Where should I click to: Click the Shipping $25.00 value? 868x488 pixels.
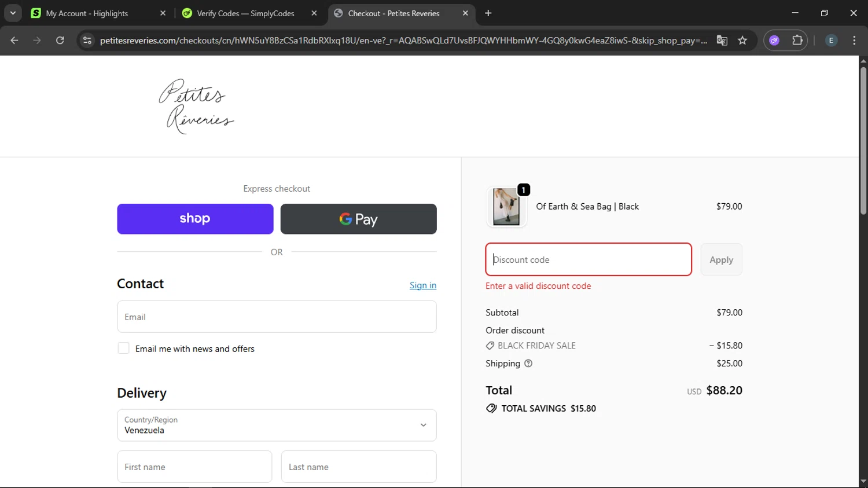point(729,364)
